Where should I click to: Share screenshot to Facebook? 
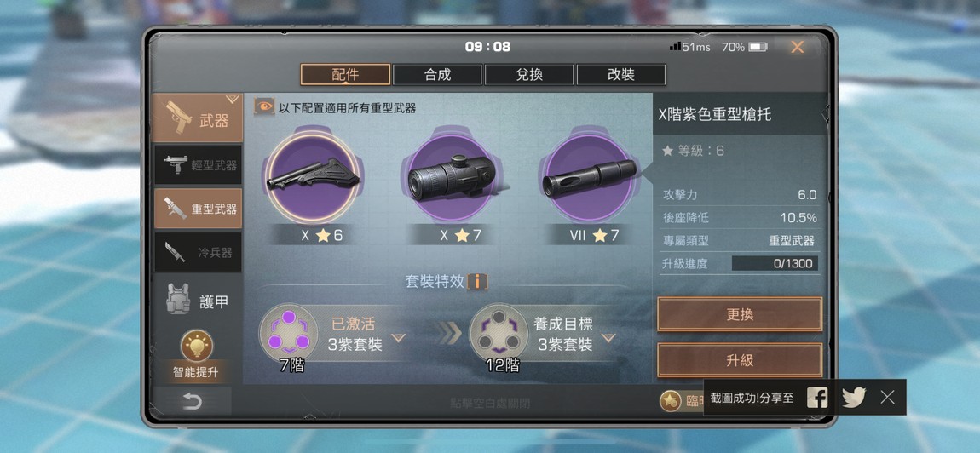817,398
